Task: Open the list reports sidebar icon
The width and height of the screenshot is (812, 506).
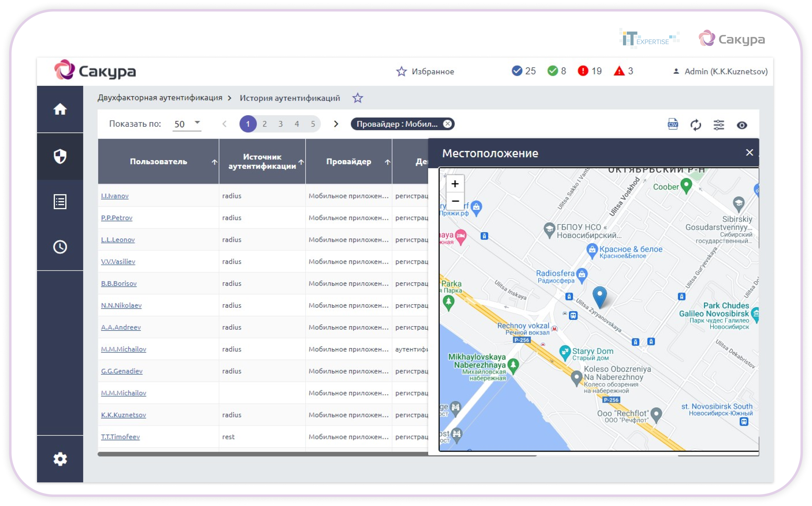Action: 60,202
